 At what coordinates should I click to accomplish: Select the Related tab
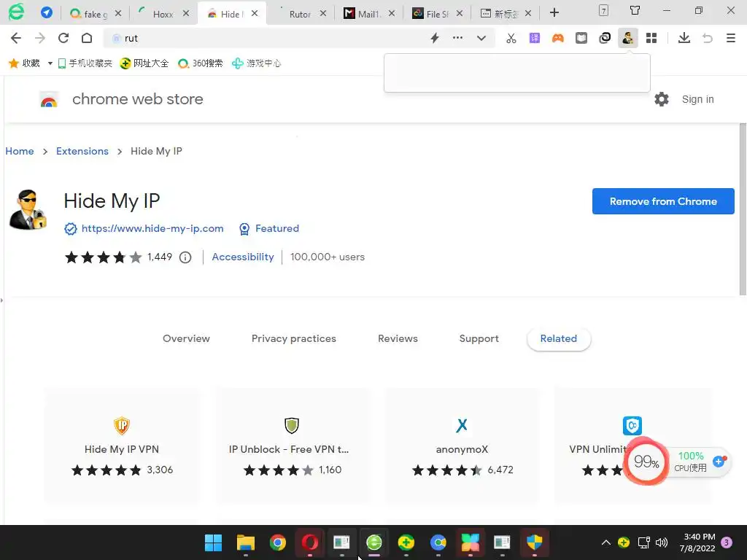[558, 338]
